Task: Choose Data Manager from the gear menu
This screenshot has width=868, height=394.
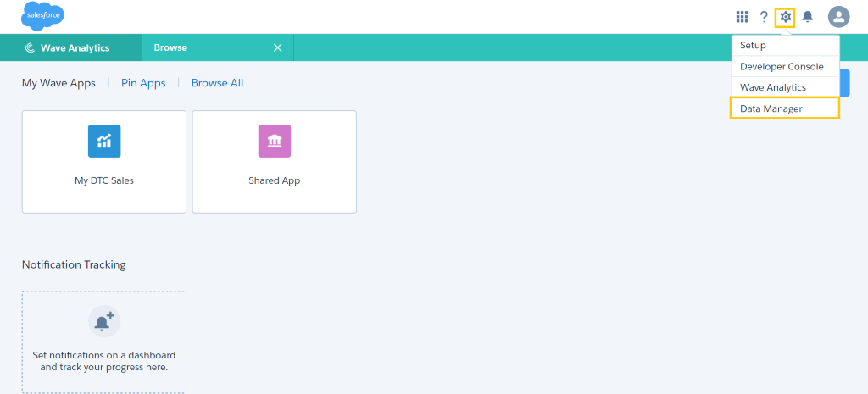Action: pos(785,108)
